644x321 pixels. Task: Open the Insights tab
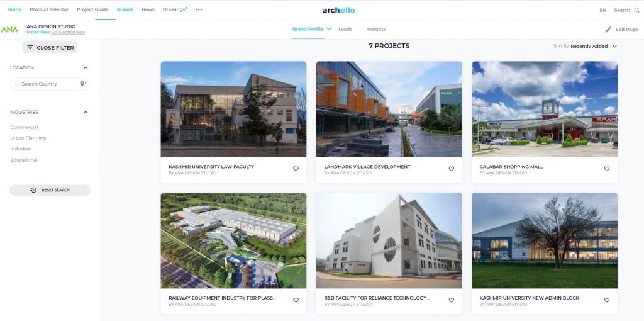point(376,29)
